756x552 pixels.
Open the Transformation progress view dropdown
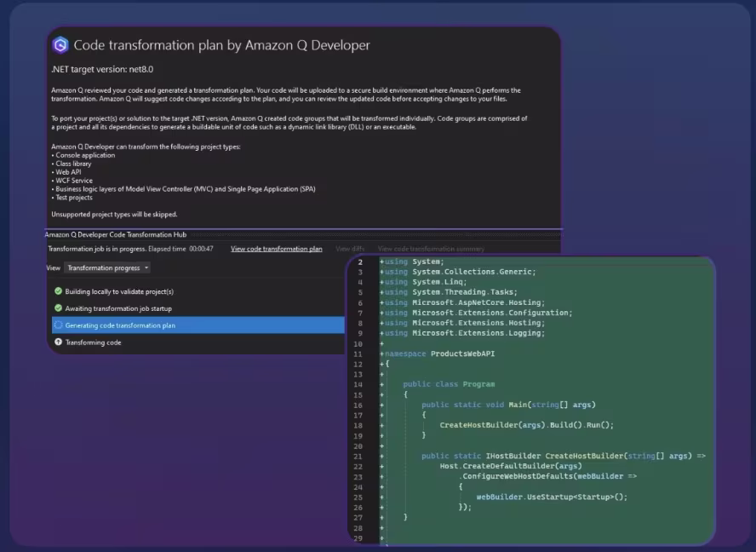point(107,267)
